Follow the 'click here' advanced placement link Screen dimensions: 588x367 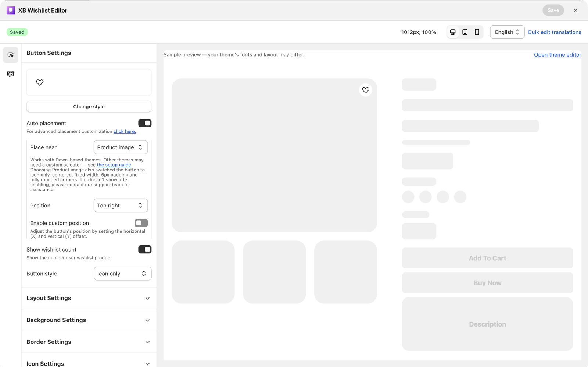[x=125, y=131]
